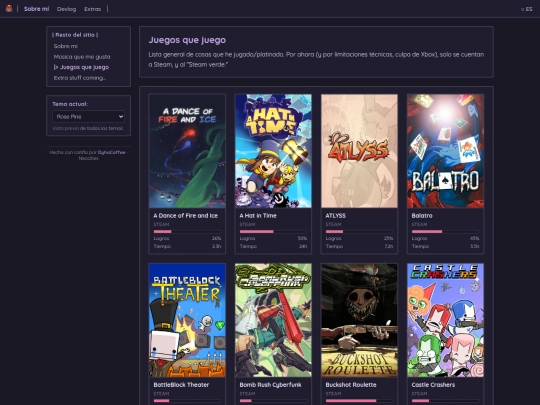The height and width of the screenshot is (405, 540).
Task: Click the A Dance of Fire and Ice title
Action: tap(186, 216)
